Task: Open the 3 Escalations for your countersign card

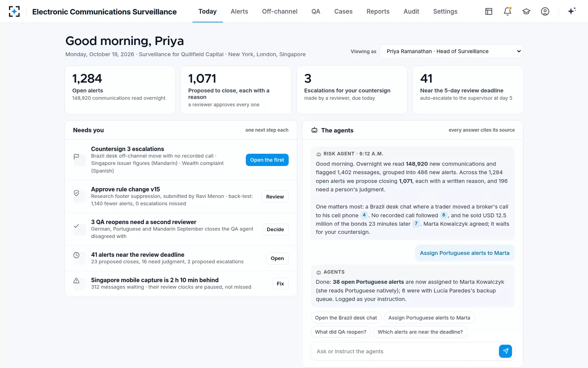Action: (352, 90)
